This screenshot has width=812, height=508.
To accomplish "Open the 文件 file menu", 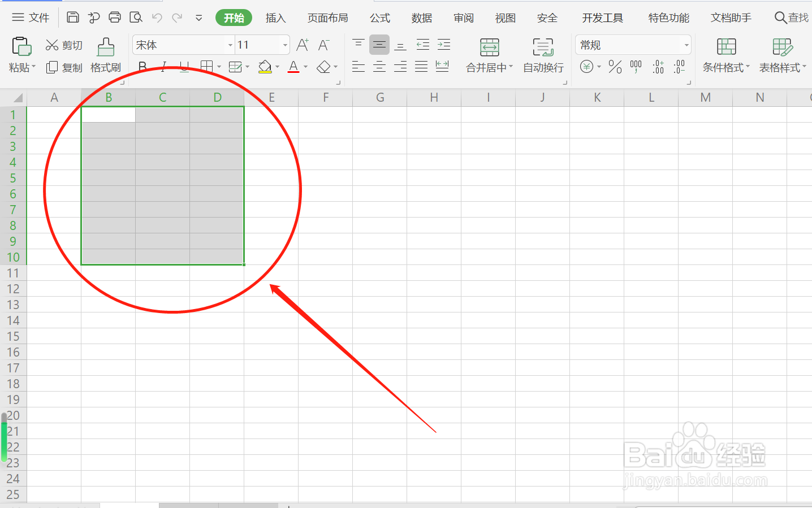I will 31,18.
